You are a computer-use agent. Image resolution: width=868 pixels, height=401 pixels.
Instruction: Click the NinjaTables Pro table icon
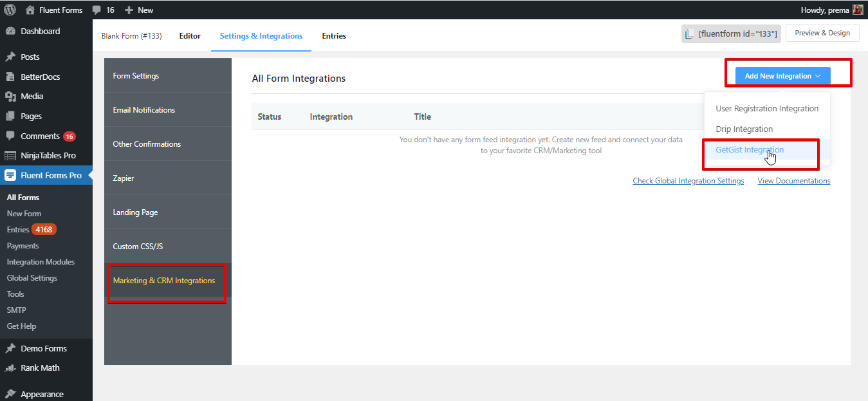pyautogui.click(x=10, y=155)
